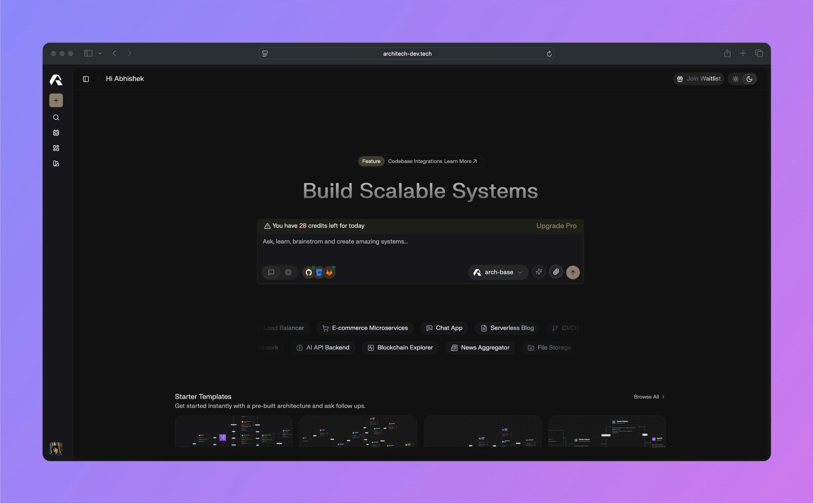Viewport: 814px width, 504px height.
Task: Select the Chat App suggestion chip
Action: pos(444,328)
